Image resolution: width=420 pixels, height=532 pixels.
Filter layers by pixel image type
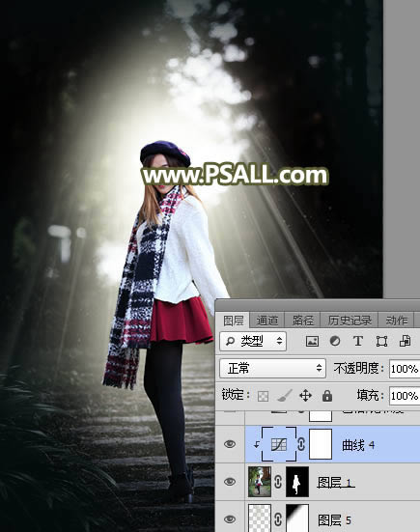(312, 341)
